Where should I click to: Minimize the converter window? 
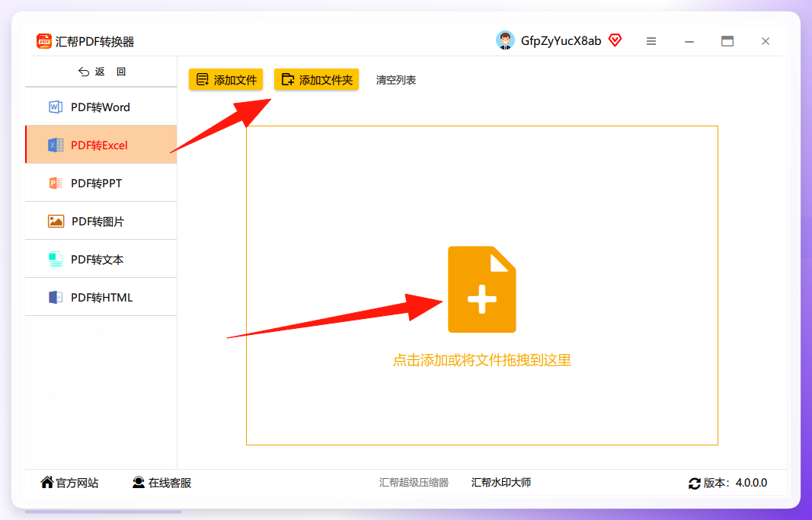click(x=689, y=41)
